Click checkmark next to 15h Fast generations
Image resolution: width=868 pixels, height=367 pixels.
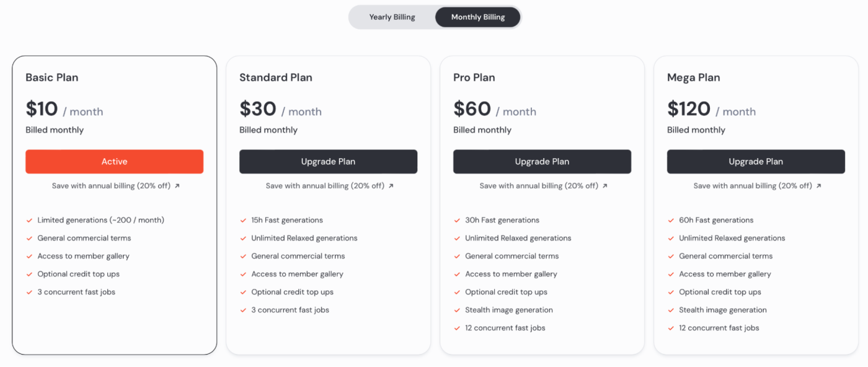(x=243, y=220)
